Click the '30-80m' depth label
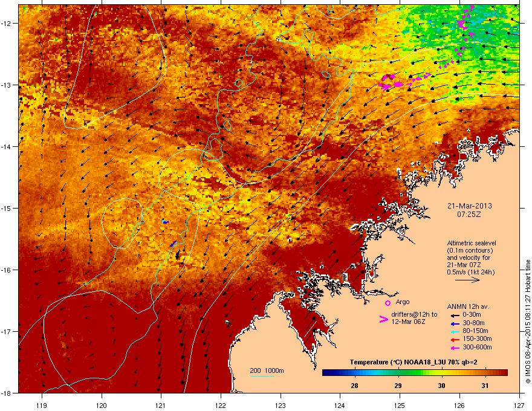532x411 pixels. click(473, 323)
